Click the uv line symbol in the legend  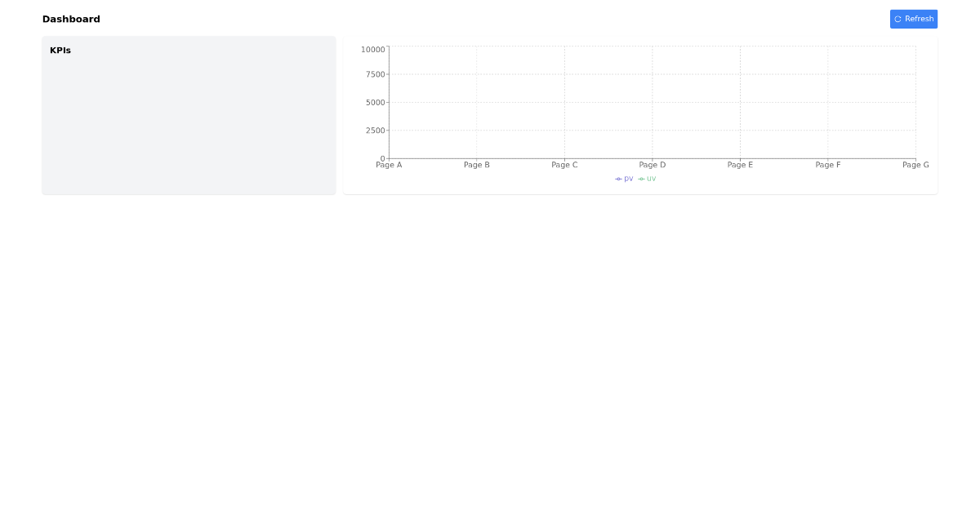[x=643, y=179]
